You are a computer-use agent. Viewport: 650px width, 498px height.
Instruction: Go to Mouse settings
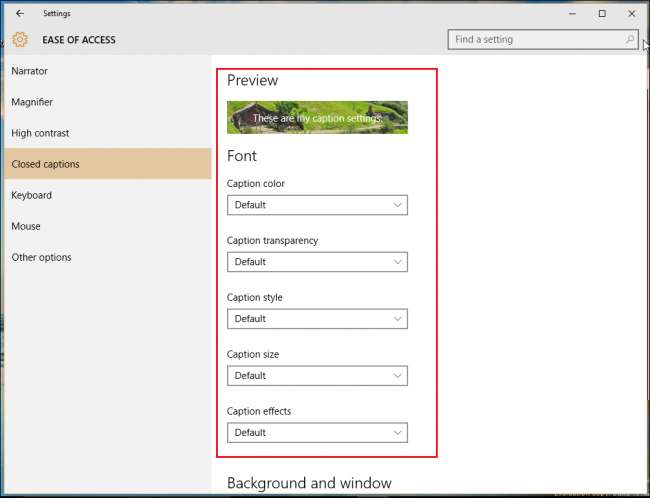[26, 226]
